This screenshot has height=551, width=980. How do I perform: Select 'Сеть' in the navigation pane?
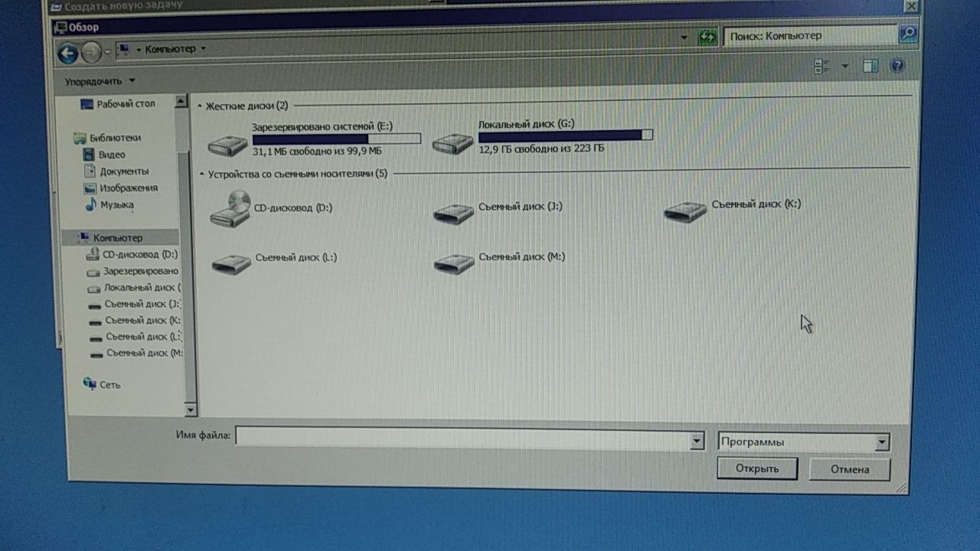[x=102, y=384]
